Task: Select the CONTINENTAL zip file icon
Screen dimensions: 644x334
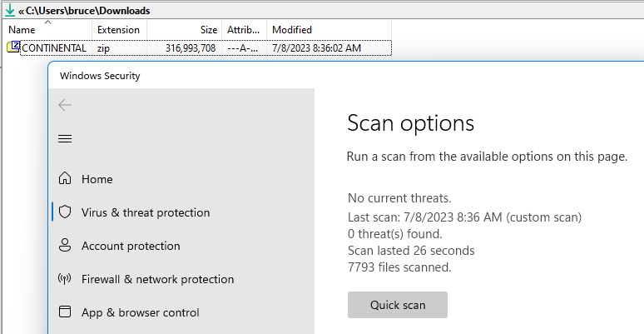Action: click(x=13, y=47)
